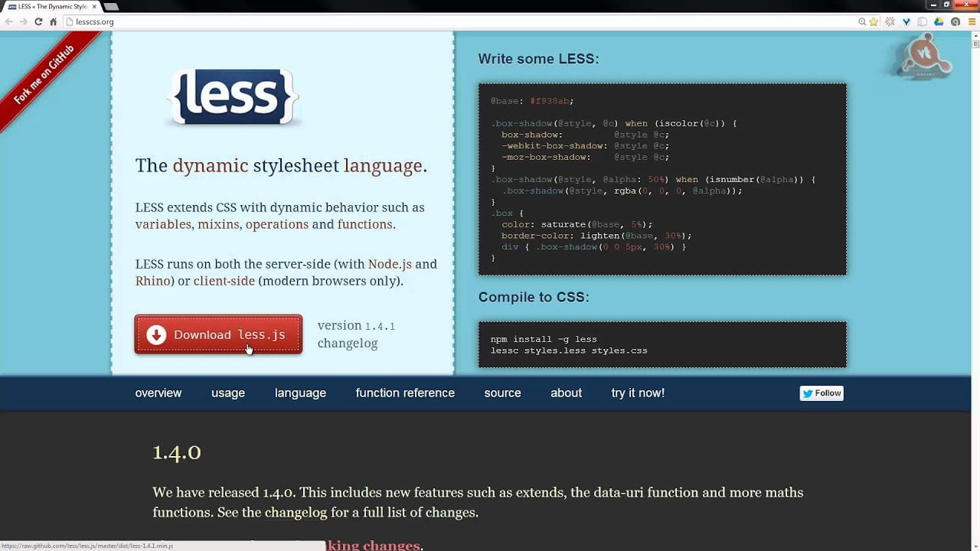Close the LESS browser tab
The image size is (980, 551).
(94, 6)
